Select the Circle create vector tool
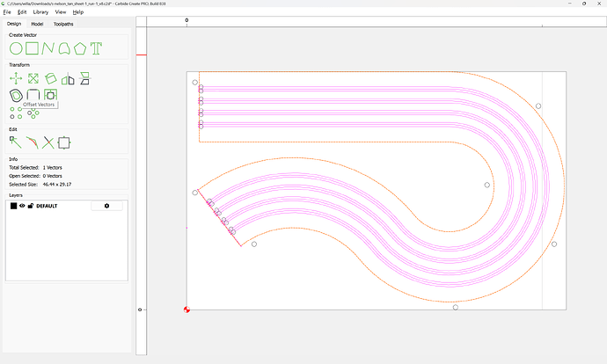 (x=15, y=48)
